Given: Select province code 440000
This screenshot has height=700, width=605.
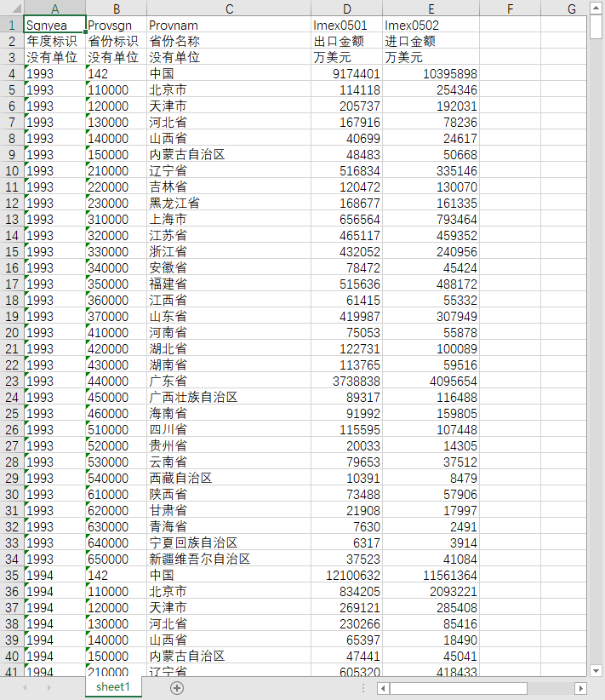Looking at the screenshot, I should point(117,382).
